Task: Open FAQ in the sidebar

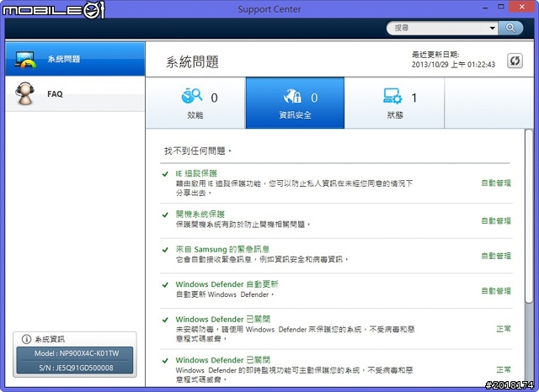Action: tap(75, 93)
